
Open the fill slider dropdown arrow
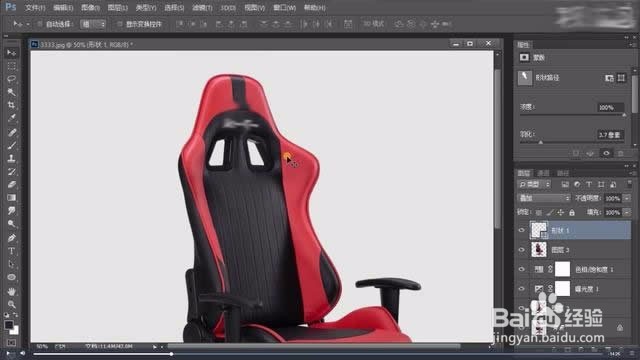pyautogui.click(x=627, y=212)
